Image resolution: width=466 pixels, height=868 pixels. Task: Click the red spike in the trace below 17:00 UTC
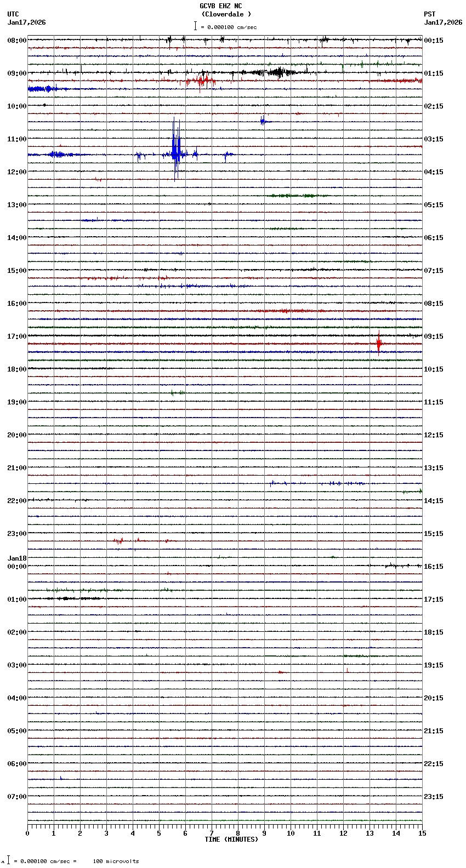point(378,344)
